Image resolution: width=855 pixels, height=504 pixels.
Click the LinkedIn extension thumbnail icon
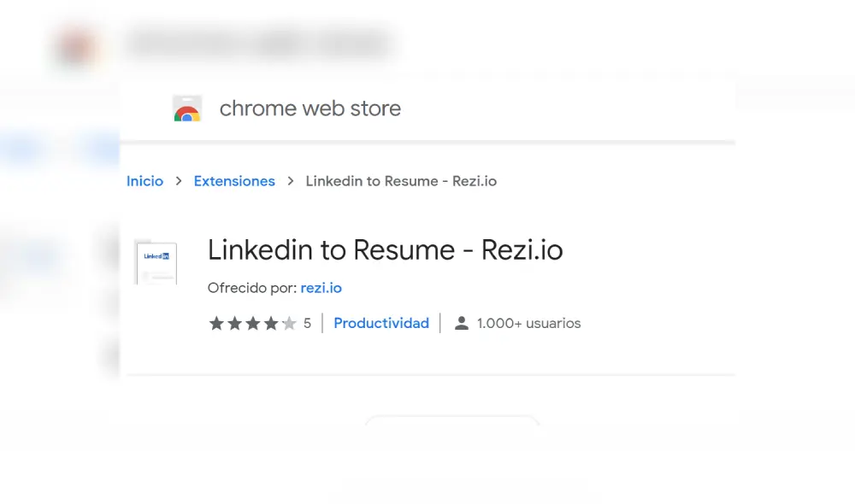coord(156,261)
